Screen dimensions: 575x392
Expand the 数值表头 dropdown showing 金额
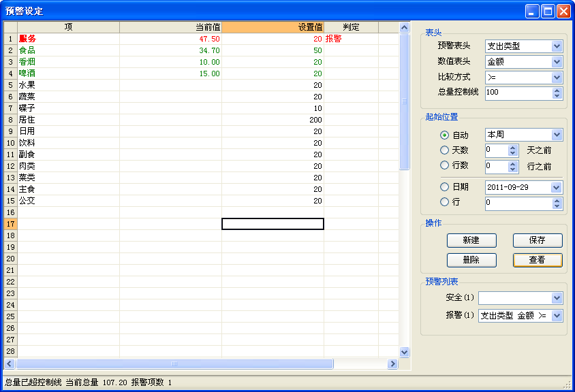(557, 62)
